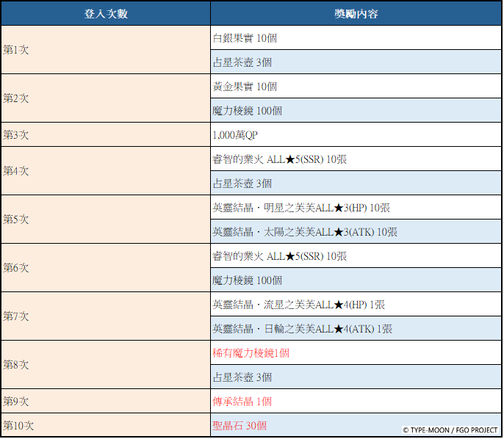Select 明星之芙芙 ALL★3(HP) 10張 reward
504x439 pixels.
pos(301,208)
